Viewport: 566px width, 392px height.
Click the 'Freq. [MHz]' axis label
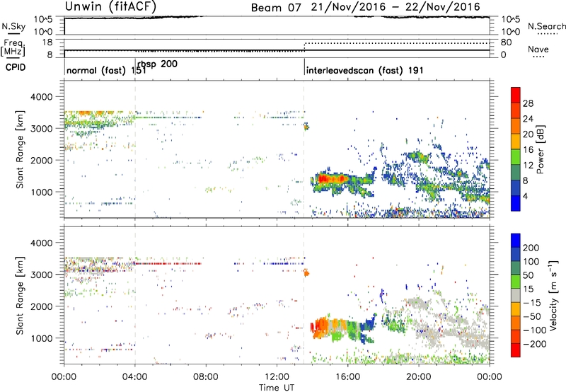[13, 47]
